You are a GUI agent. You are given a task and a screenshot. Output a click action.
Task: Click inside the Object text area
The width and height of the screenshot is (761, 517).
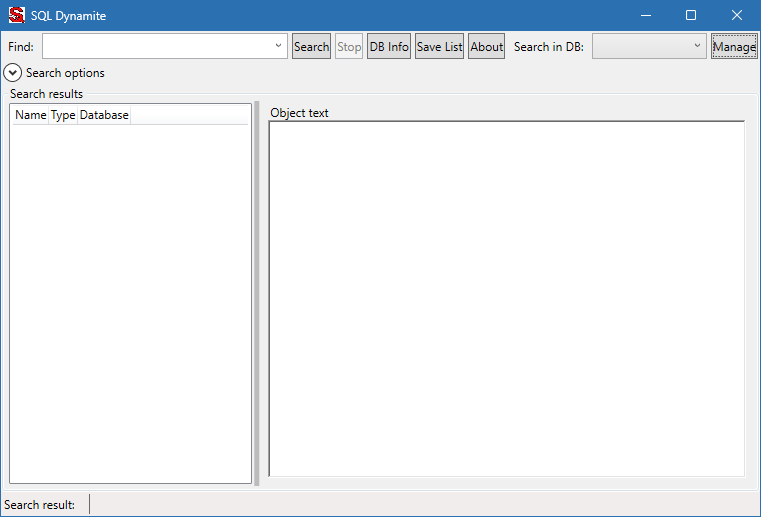coord(507,299)
